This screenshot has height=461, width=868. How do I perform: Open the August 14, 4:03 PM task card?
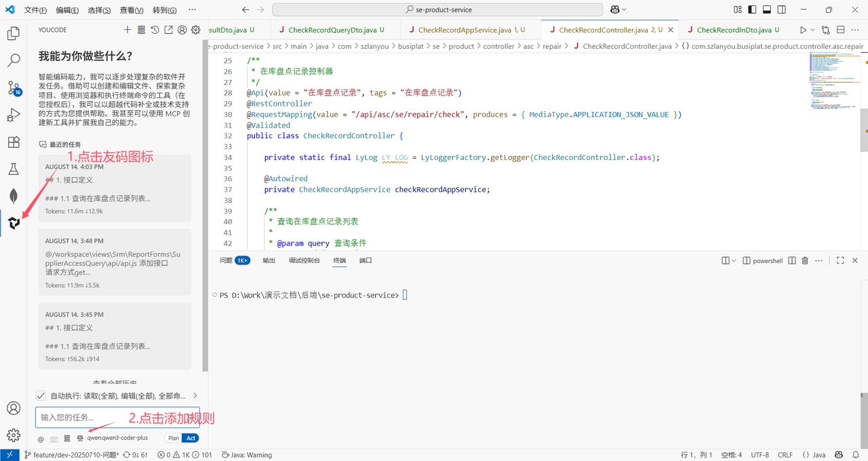pyautogui.click(x=115, y=188)
